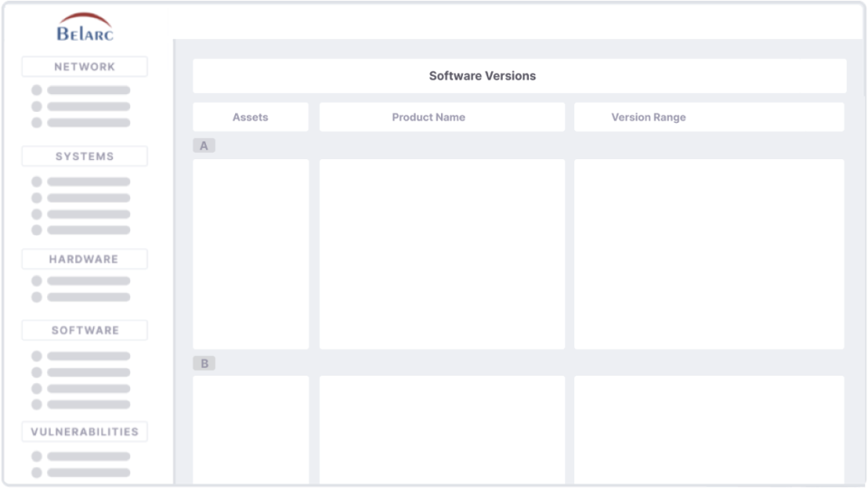Image resolution: width=868 pixels, height=488 pixels.
Task: Collapse the group labeled A
Action: click(203, 145)
